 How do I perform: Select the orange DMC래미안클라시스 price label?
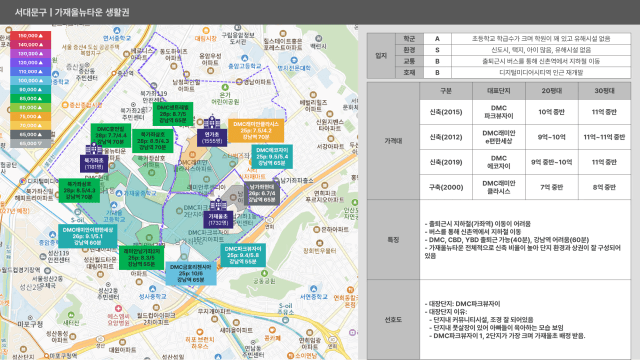(x=256, y=131)
